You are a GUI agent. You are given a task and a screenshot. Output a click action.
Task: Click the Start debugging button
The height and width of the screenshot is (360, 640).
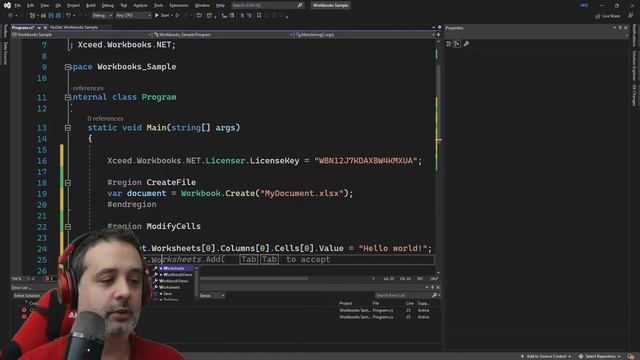(x=162, y=16)
